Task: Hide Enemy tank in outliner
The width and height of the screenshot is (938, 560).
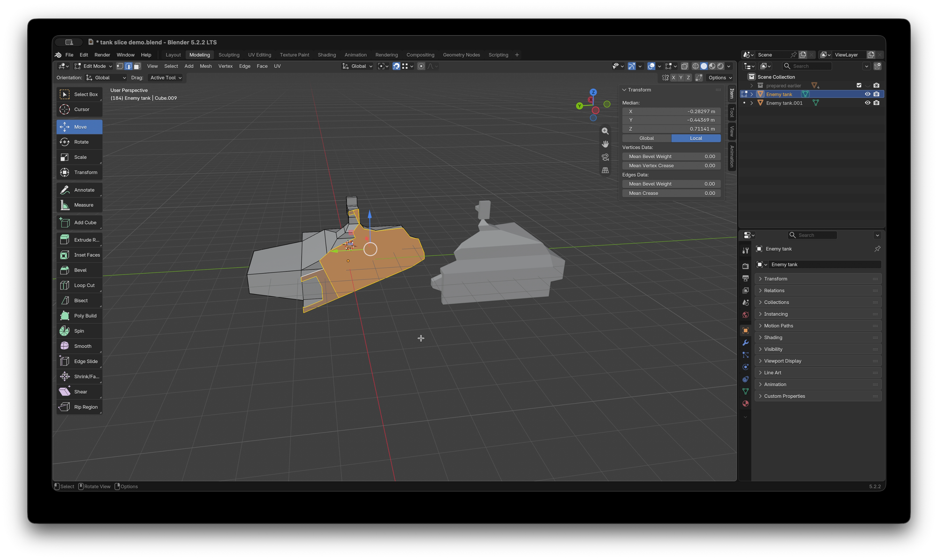Action: click(867, 94)
